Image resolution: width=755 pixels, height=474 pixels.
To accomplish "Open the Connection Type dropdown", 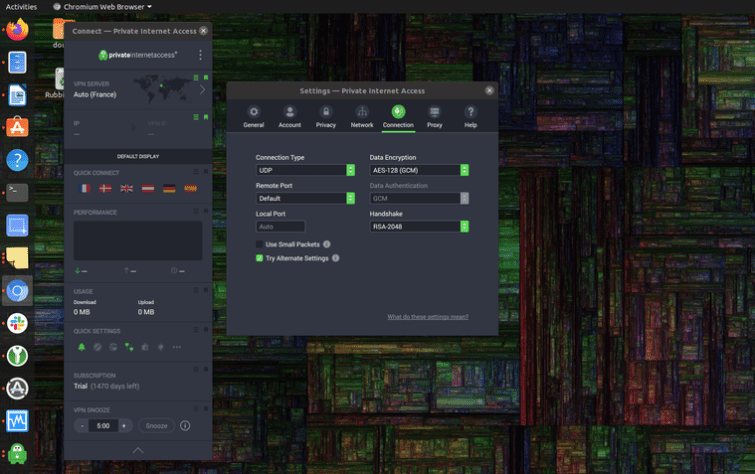I will [x=305, y=170].
